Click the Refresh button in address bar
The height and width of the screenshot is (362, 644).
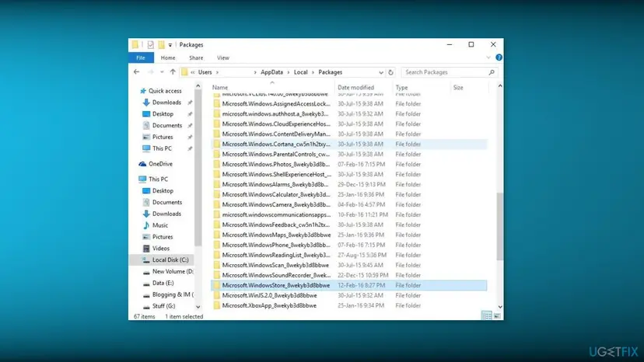click(390, 72)
